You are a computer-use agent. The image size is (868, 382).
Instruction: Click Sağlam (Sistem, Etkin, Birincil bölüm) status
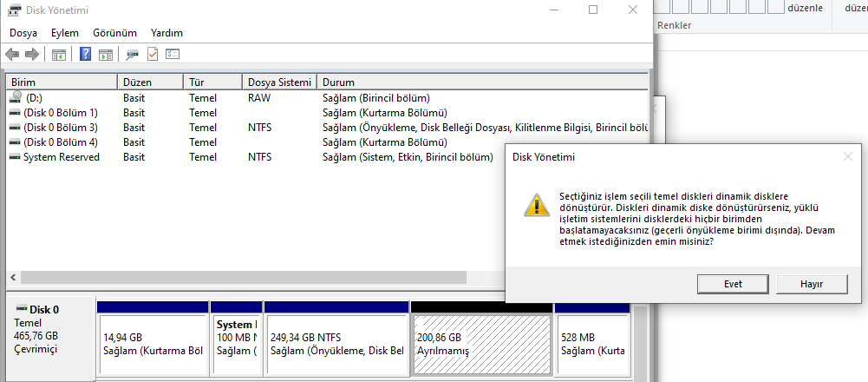coord(408,157)
